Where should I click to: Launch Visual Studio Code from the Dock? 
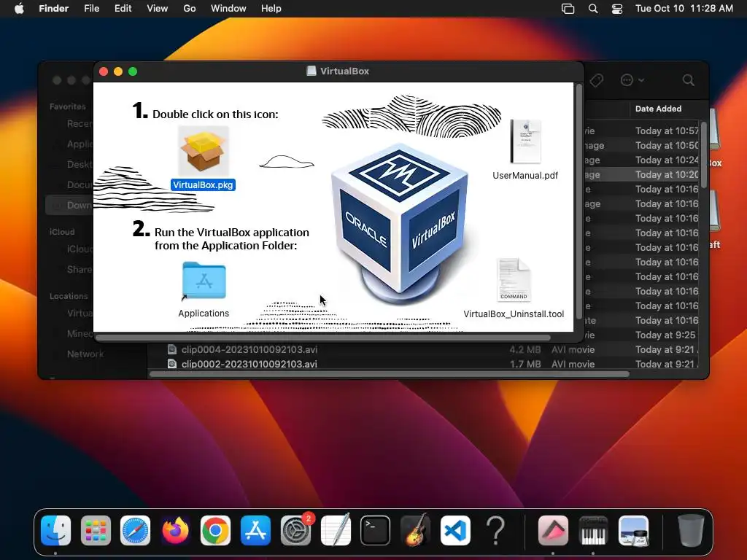pyautogui.click(x=455, y=531)
